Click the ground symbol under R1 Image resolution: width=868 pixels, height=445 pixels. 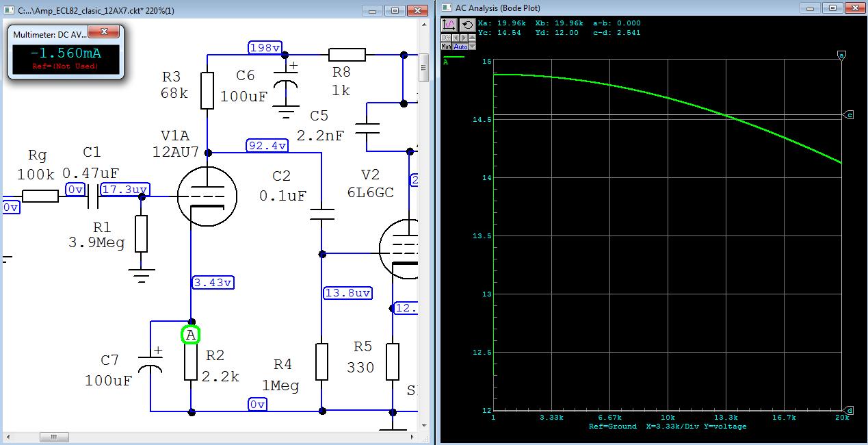[141, 275]
